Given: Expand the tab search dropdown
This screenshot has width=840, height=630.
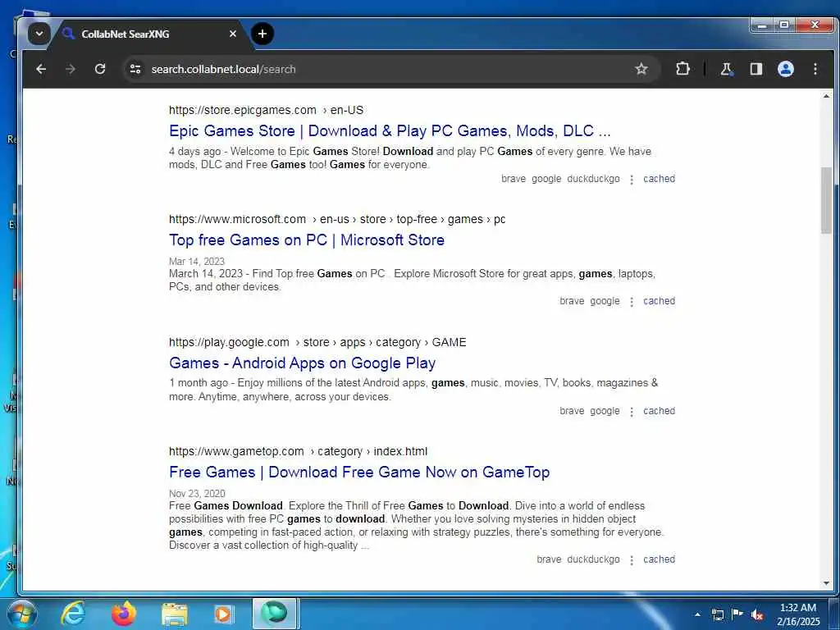Looking at the screenshot, I should pyautogui.click(x=39, y=34).
